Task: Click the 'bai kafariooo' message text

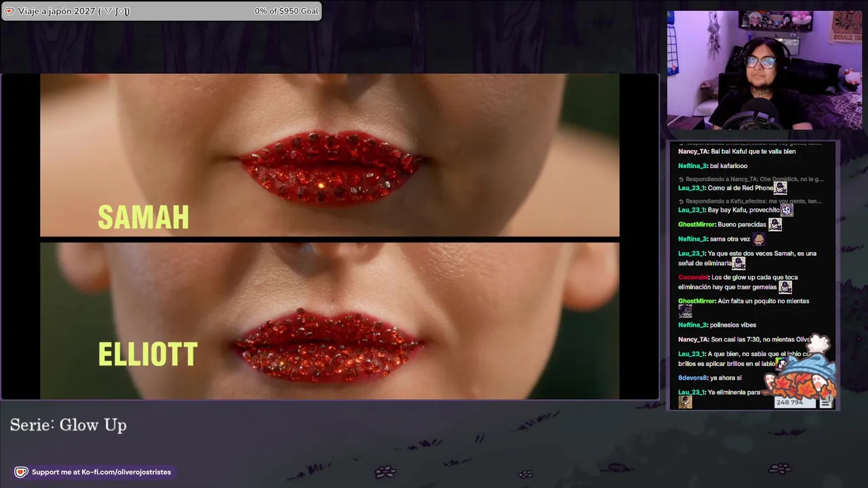Action: click(x=728, y=165)
